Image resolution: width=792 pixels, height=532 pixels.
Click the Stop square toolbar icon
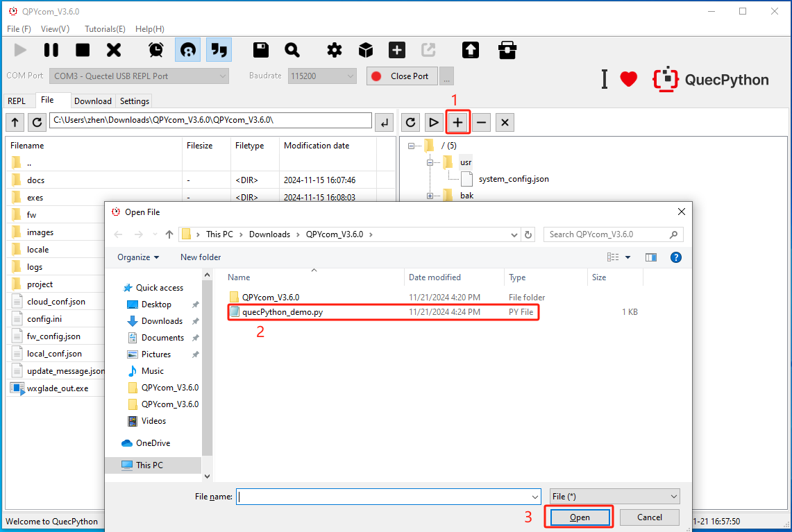pos(83,50)
